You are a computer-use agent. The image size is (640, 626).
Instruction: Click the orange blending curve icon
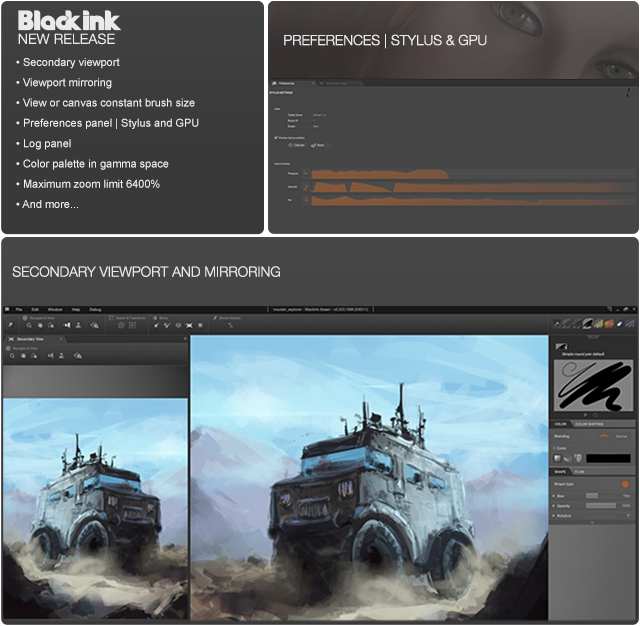(x=604, y=437)
